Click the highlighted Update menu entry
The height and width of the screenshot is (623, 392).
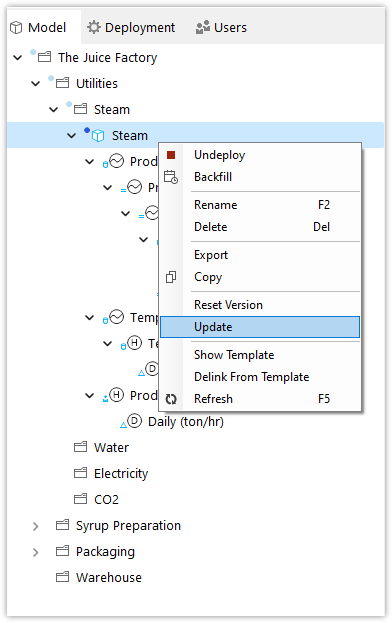260,327
